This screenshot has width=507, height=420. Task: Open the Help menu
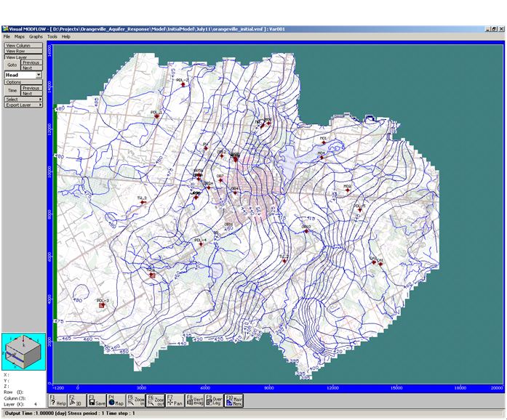coord(66,37)
